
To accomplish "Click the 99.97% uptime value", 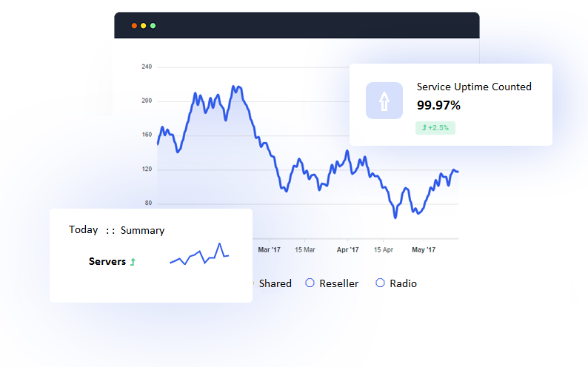I will [438, 105].
